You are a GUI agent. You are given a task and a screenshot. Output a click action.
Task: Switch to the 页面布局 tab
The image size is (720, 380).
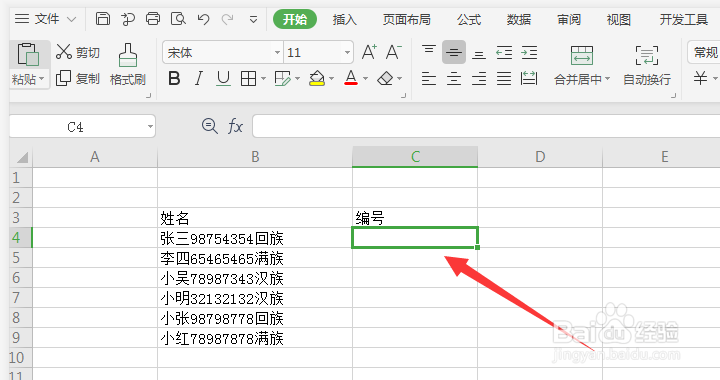pyautogui.click(x=406, y=19)
